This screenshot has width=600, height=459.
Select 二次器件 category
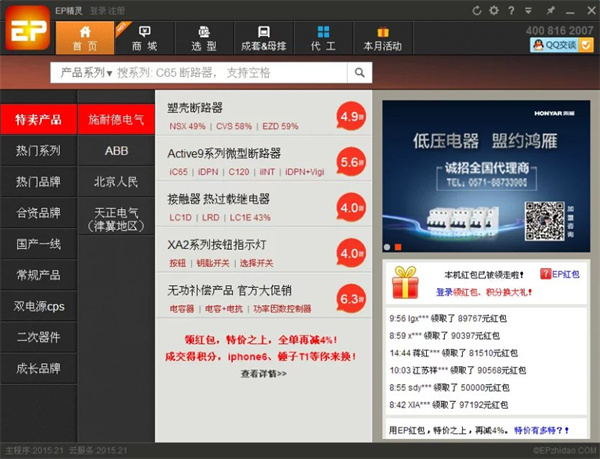tap(38, 337)
